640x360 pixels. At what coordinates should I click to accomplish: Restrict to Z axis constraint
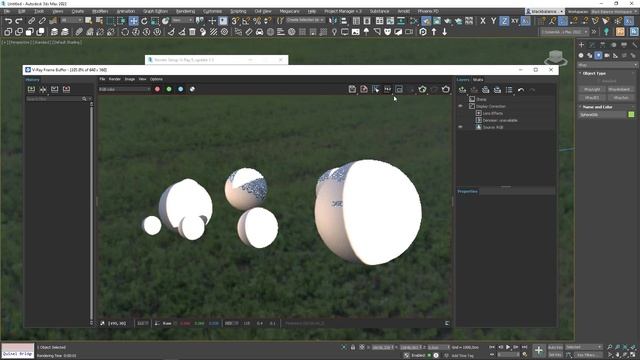[x=504, y=20]
